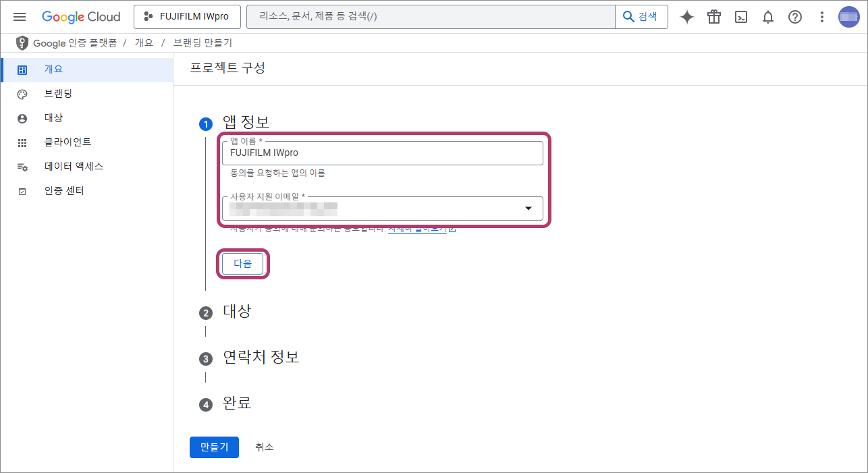Viewport: 868px width, 473px height.
Task: Open 데이터 액세스 in the sidebar
Action: [x=86, y=167]
